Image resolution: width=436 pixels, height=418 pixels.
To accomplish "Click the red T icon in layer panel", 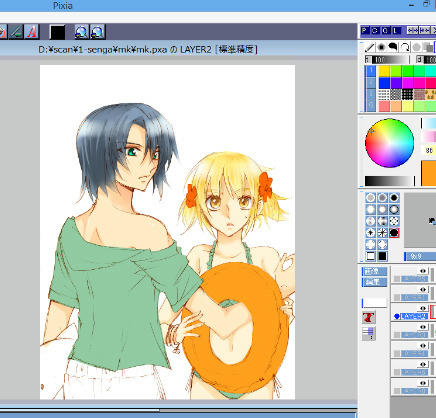I will coord(369,317).
